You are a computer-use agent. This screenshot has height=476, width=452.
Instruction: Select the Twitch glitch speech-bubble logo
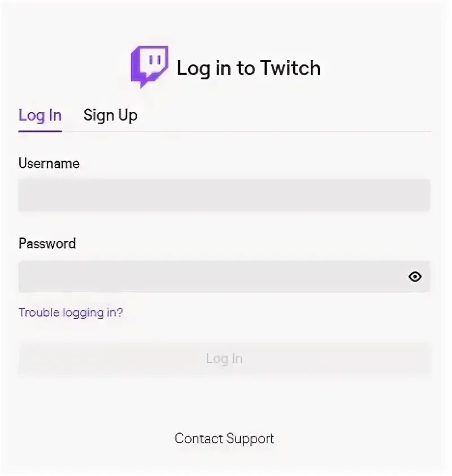[x=150, y=67]
